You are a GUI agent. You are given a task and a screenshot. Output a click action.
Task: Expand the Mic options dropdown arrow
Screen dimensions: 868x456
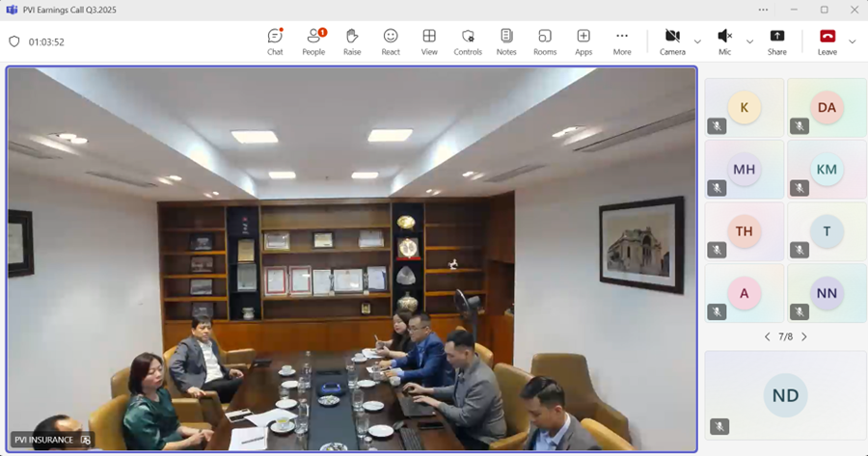[x=749, y=41]
